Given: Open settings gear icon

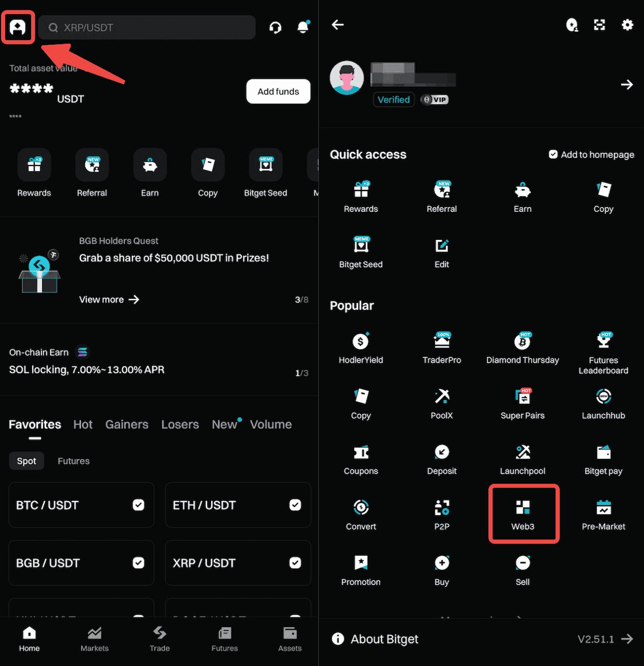Looking at the screenshot, I should tap(627, 24).
